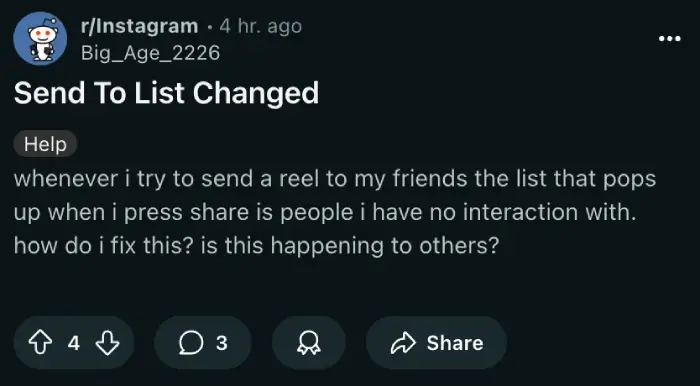This screenshot has width=700, height=386.
Task: Downvote the post with the down arrow
Action: pos(108,343)
